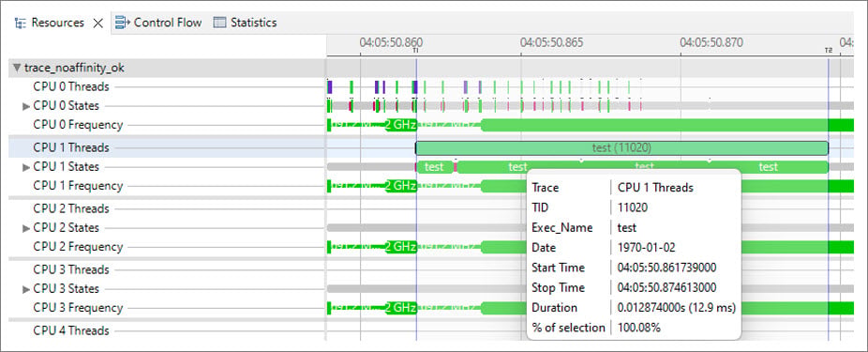Click the test (11020) thread bar
This screenshot has height=352, width=868.
[621, 148]
